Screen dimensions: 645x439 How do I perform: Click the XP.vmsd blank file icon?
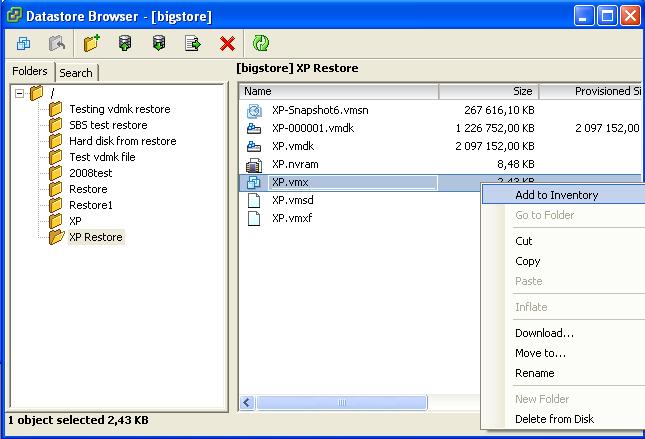click(254, 200)
